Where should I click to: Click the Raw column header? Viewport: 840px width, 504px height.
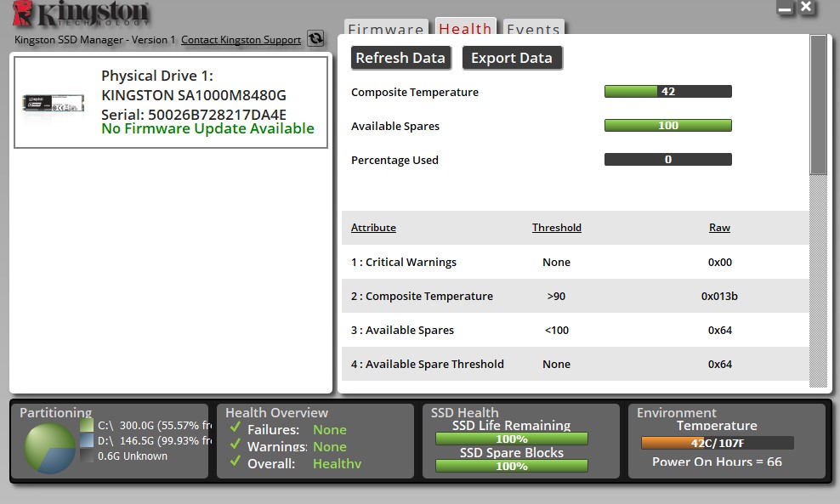click(x=719, y=228)
